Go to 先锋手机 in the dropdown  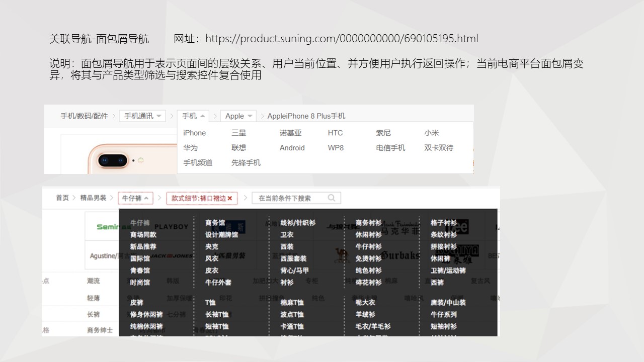pyautogui.click(x=246, y=163)
